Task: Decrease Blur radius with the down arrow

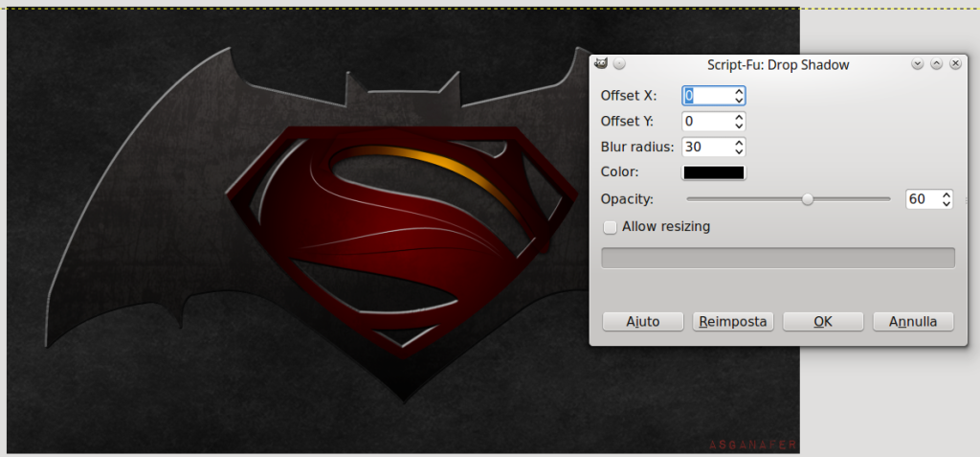Action: click(740, 151)
